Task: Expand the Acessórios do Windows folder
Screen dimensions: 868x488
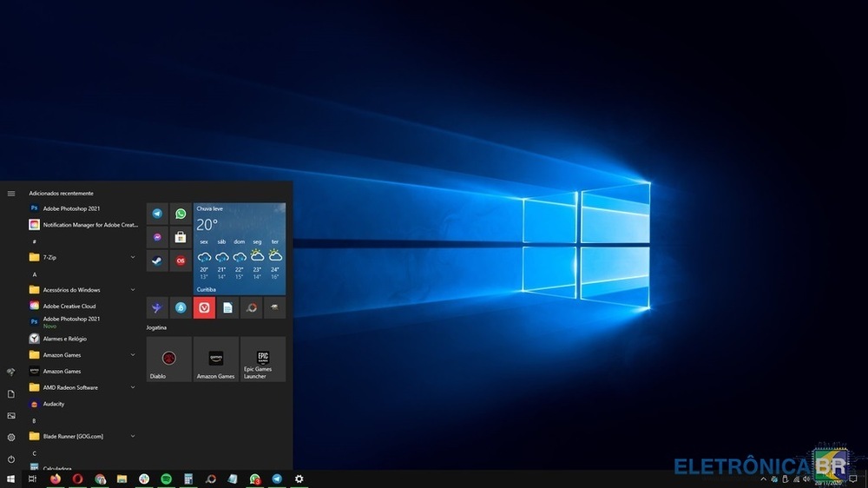Action: (x=133, y=290)
